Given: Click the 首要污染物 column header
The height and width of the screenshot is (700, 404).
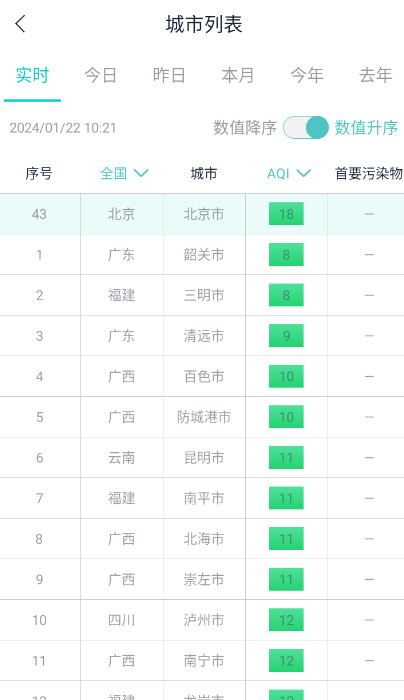Looking at the screenshot, I should 369,173.
